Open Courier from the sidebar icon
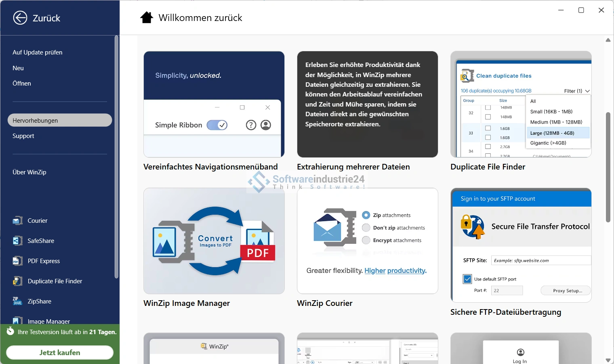 [17, 221]
